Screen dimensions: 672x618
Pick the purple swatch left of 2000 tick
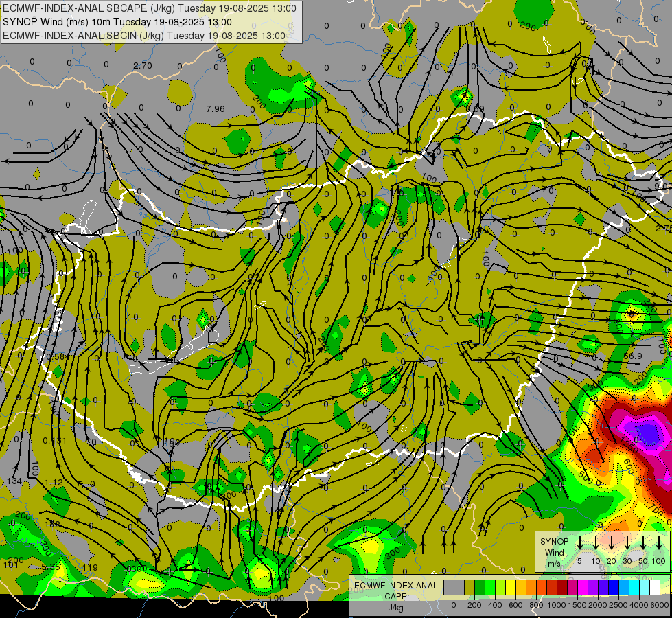pyautogui.click(x=593, y=587)
